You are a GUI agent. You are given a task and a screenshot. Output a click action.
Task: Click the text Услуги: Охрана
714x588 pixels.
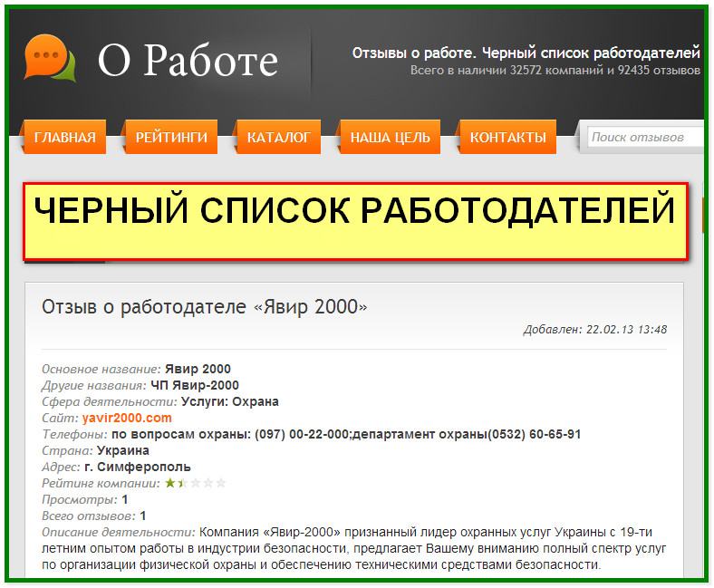(x=230, y=401)
